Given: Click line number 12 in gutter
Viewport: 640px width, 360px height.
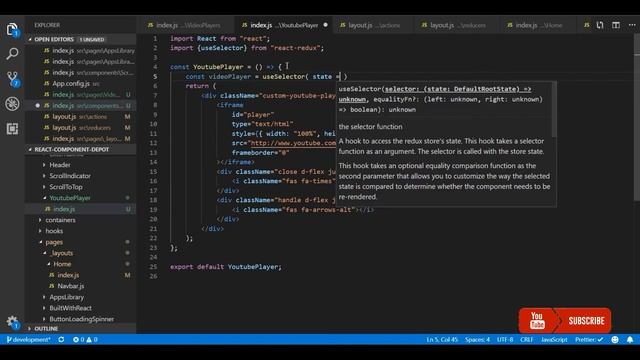Looking at the screenshot, I should click(153, 143).
